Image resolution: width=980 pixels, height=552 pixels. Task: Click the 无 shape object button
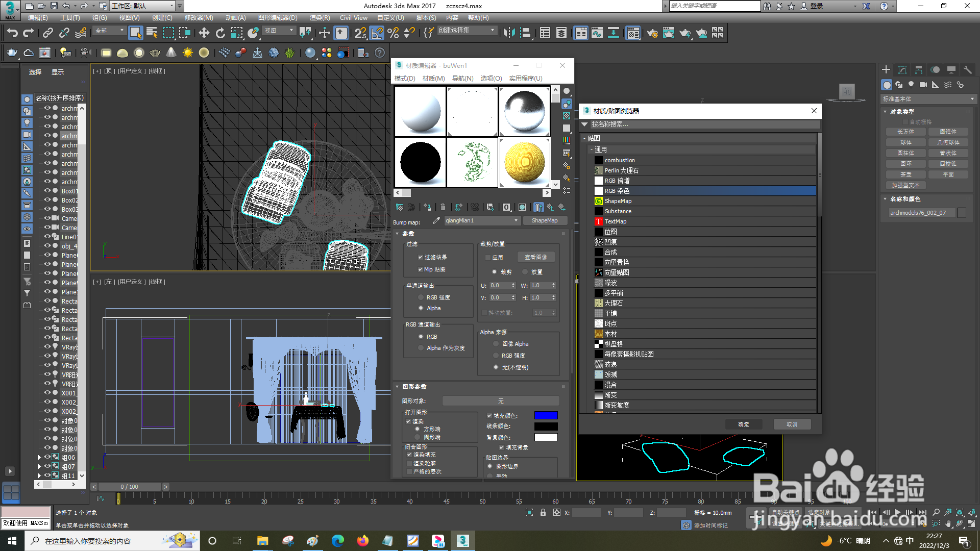(501, 401)
